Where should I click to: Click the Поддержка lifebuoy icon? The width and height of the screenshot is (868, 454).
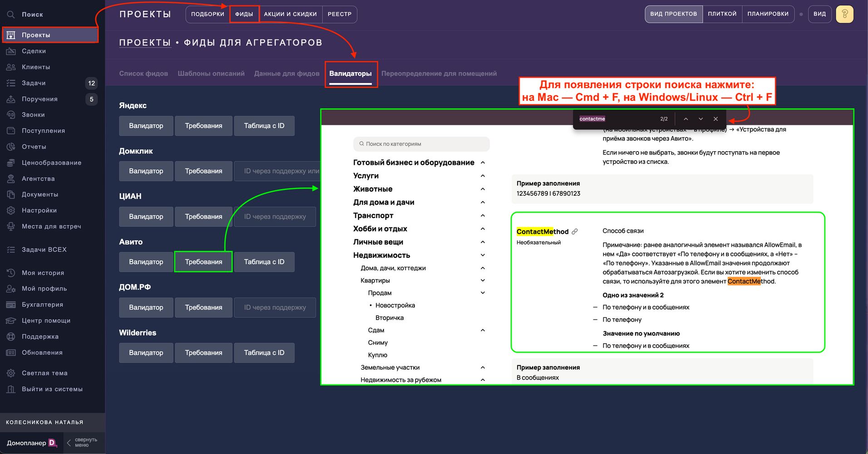coord(11,336)
